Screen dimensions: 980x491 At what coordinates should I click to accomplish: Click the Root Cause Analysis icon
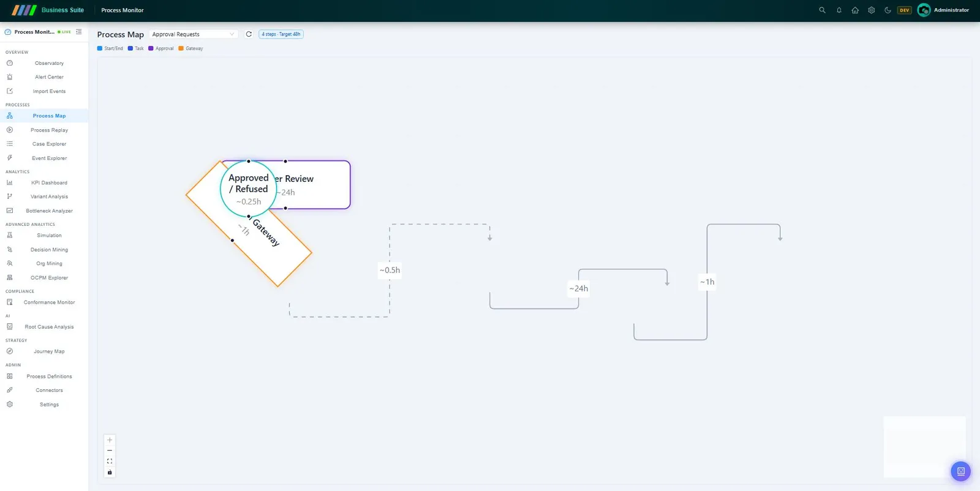pyautogui.click(x=9, y=326)
